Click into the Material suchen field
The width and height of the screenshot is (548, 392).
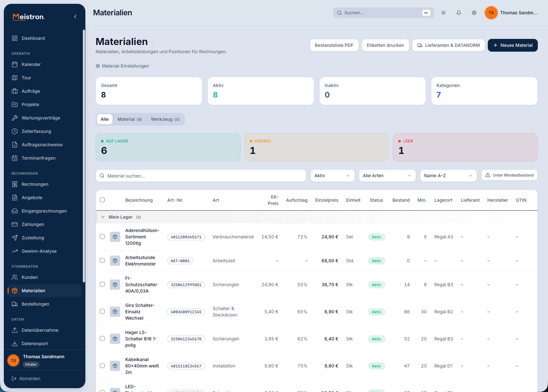[201, 176]
